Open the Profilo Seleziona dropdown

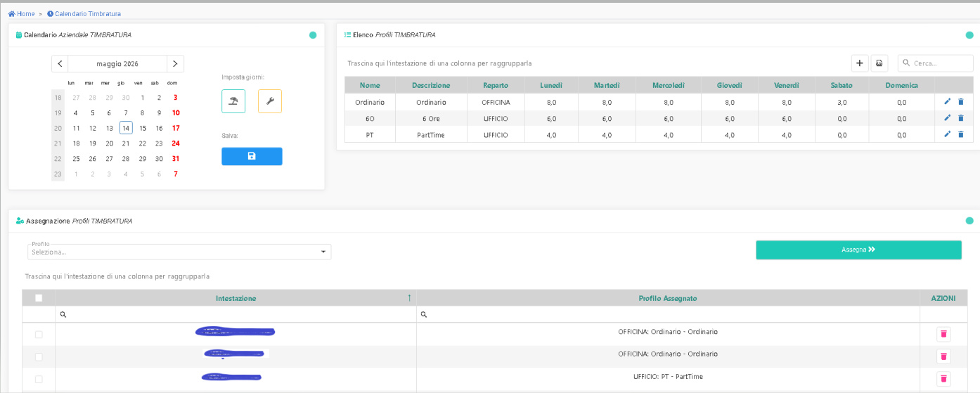click(179, 252)
